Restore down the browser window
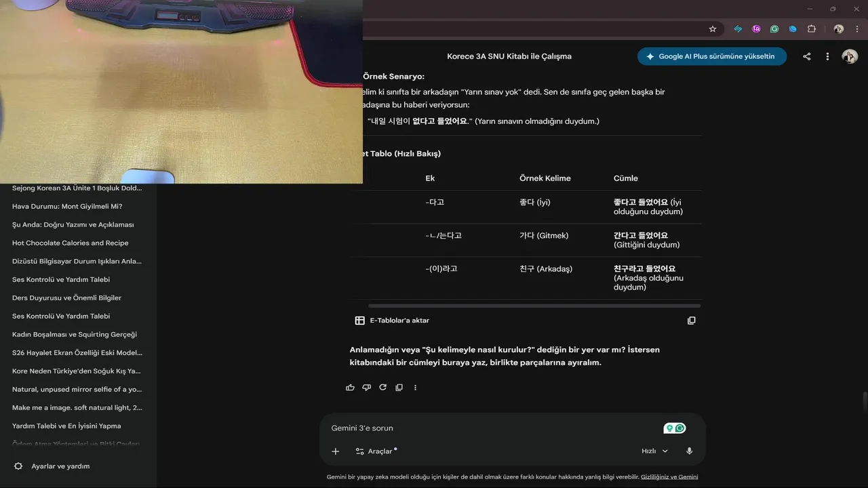 (x=833, y=9)
